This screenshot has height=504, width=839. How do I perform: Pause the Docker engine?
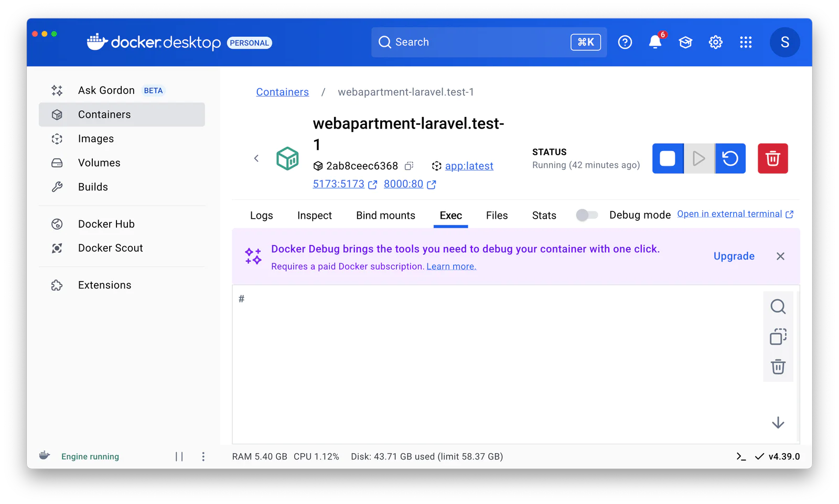[x=179, y=457]
